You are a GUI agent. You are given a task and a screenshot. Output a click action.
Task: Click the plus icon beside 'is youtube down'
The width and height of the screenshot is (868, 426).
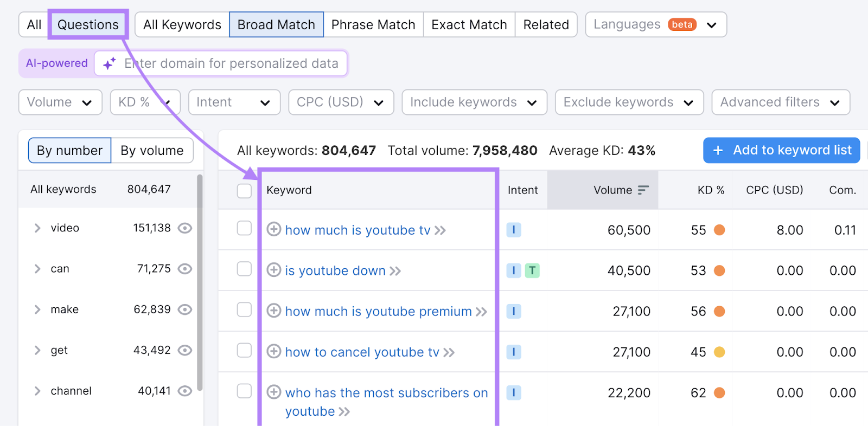pyautogui.click(x=274, y=270)
